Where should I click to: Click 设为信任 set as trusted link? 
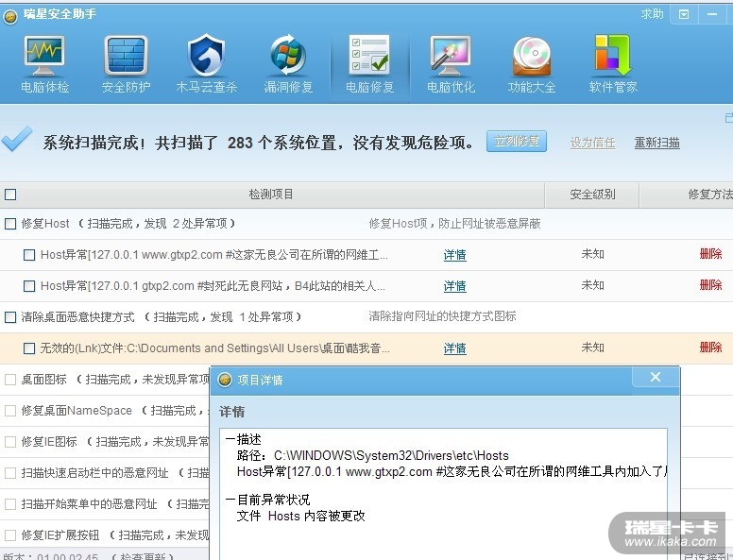[x=592, y=143]
